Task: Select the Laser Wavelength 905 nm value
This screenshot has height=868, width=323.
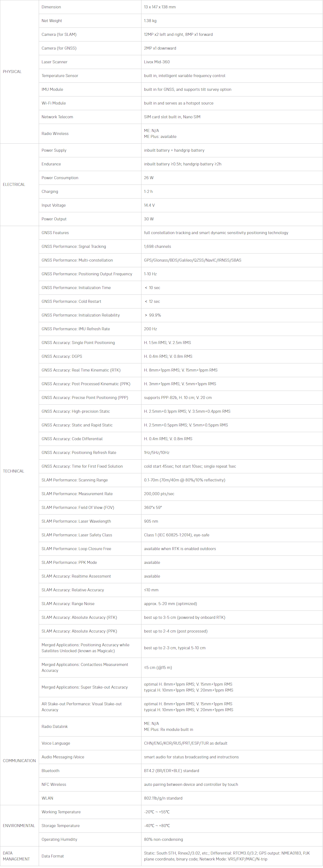Action: [151, 521]
